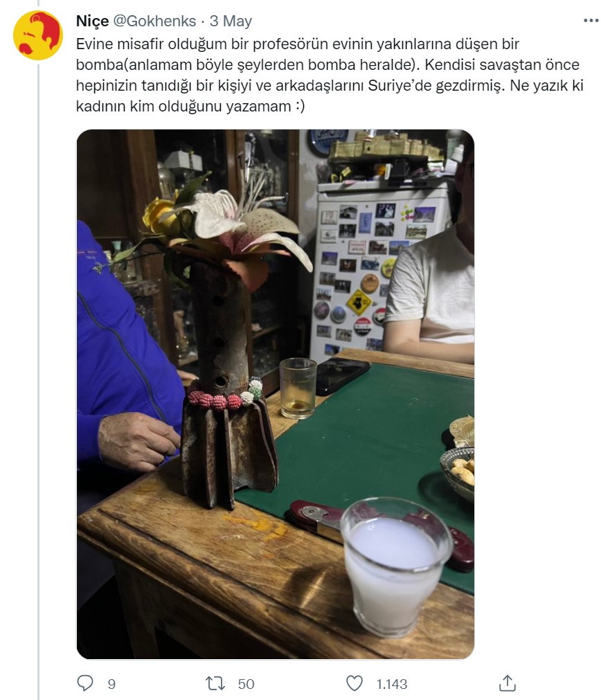This screenshot has width=601, height=700.
Task: Click the retweet count 50
Action: pos(246,684)
